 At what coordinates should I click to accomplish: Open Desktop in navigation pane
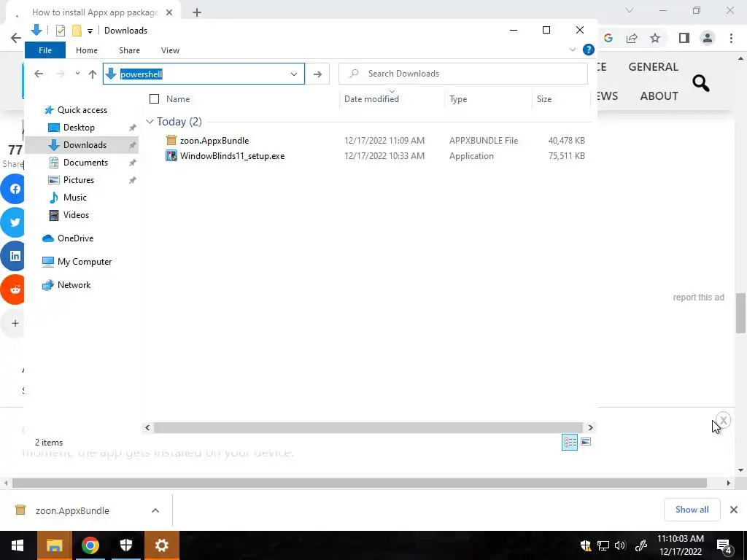(79, 128)
